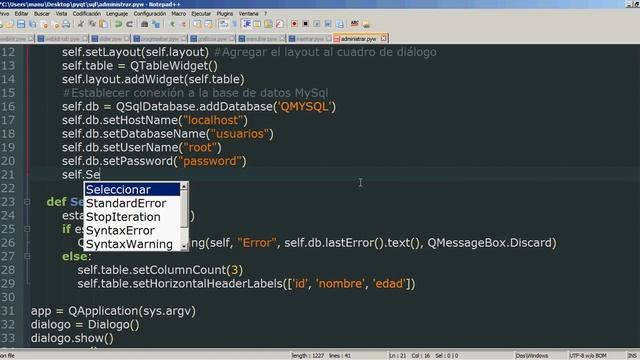This screenshot has width=640, height=360.
Task: Toggle the indent guide
Action: (x=246, y=24)
